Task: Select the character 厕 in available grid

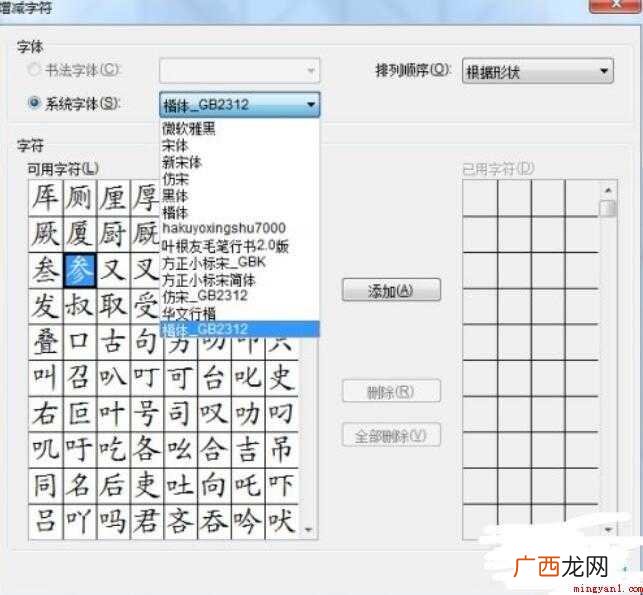Action: click(80, 198)
